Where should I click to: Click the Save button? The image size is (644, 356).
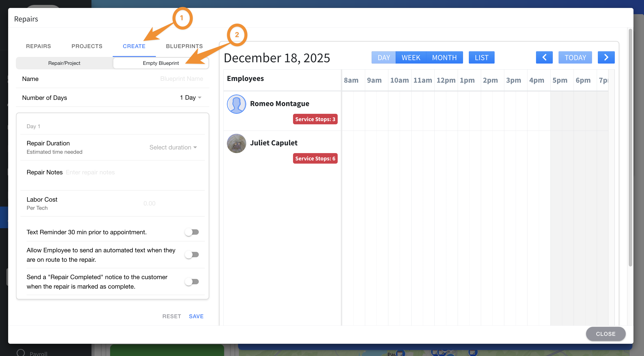[196, 316]
